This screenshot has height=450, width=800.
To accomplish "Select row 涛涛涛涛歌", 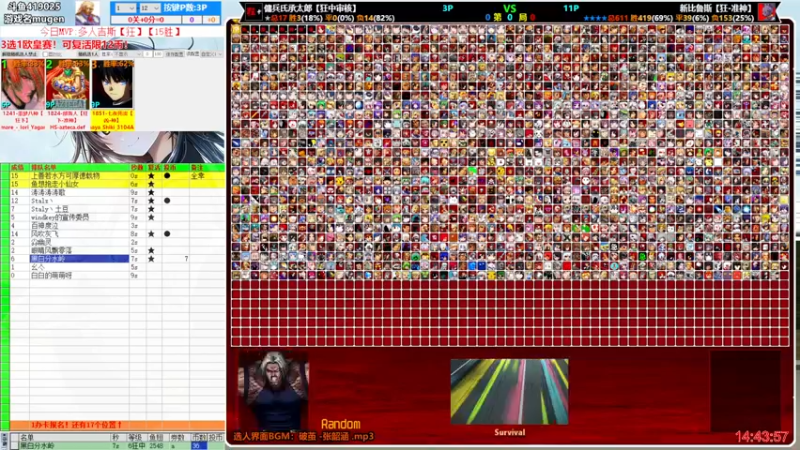I will click(x=117, y=192).
